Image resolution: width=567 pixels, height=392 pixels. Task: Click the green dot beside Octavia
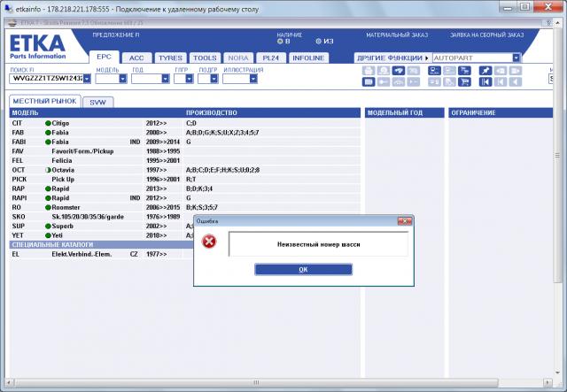[x=48, y=167]
